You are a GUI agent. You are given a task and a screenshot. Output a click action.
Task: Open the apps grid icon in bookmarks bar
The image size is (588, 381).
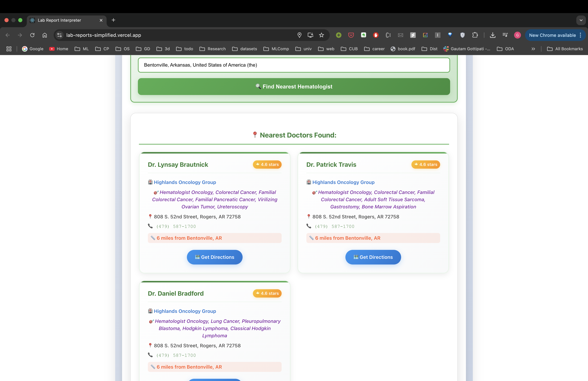9,49
